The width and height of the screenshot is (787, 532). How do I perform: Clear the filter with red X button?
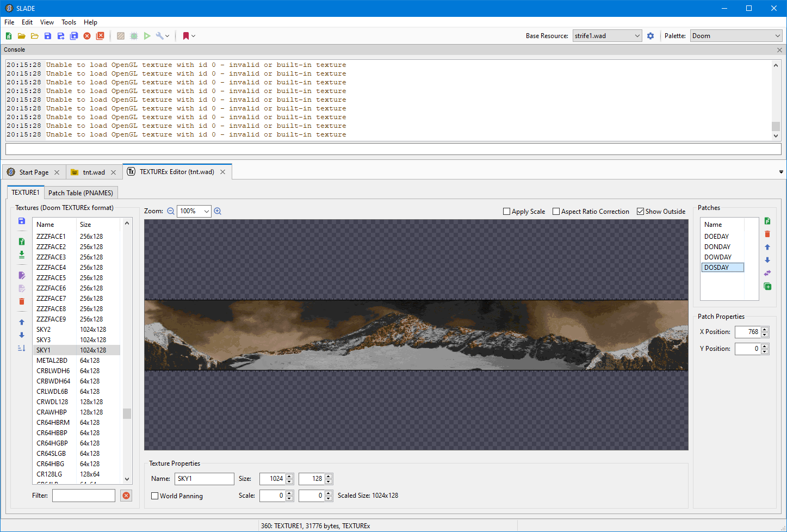point(126,496)
